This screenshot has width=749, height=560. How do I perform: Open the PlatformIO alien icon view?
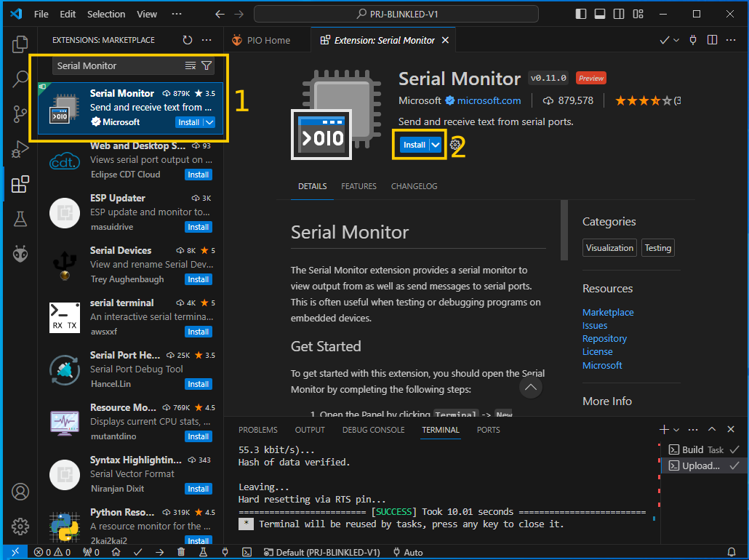(20, 254)
